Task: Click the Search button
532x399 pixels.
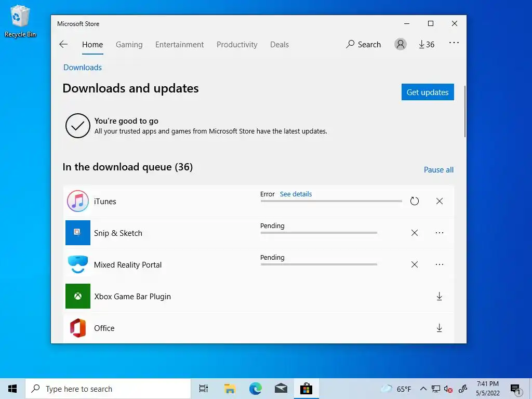Action: pos(363,45)
